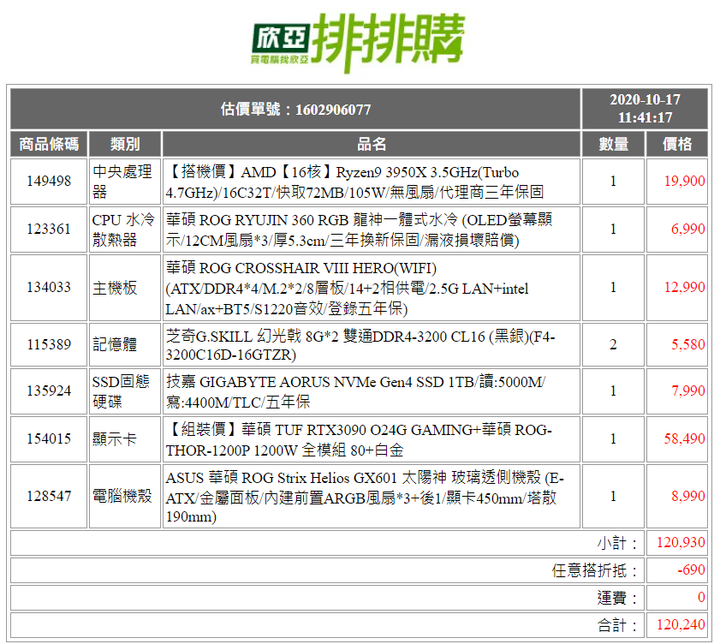Screen dimensions: 720x644
Task: Click the 任意搭折抵 label
Action: [595, 571]
